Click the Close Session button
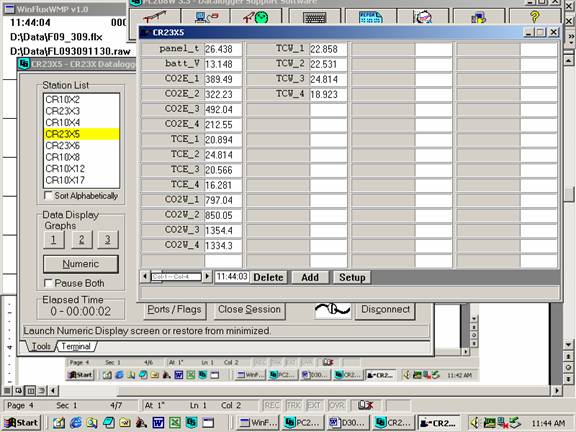The width and height of the screenshot is (576, 432). point(249,310)
